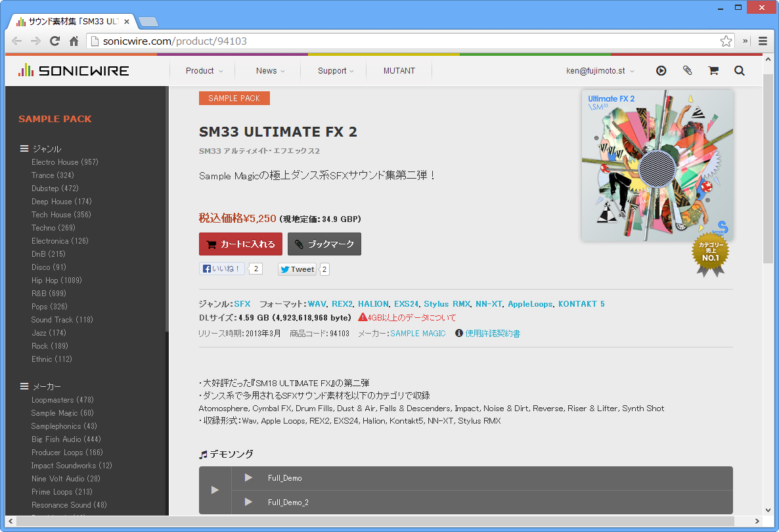Select Loopmasters (478) maker
The width and height of the screenshot is (779, 532).
pos(62,400)
